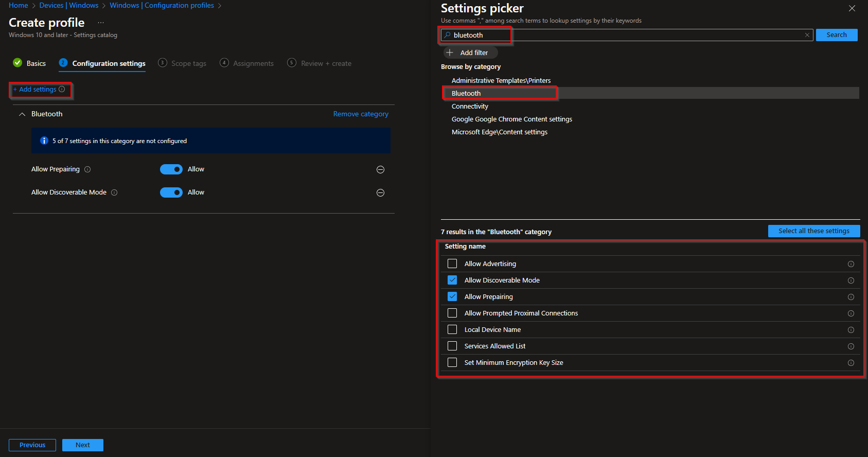
Task: Click info icon for Allow Advertising row
Action: click(x=851, y=264)
